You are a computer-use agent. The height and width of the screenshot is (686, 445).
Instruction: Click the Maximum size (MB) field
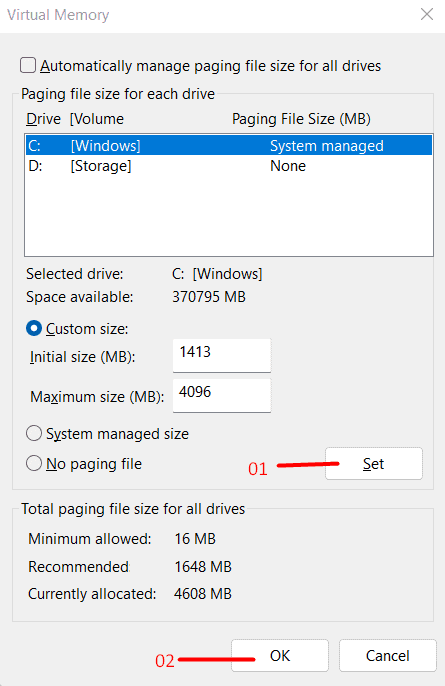tap(222, 396)
